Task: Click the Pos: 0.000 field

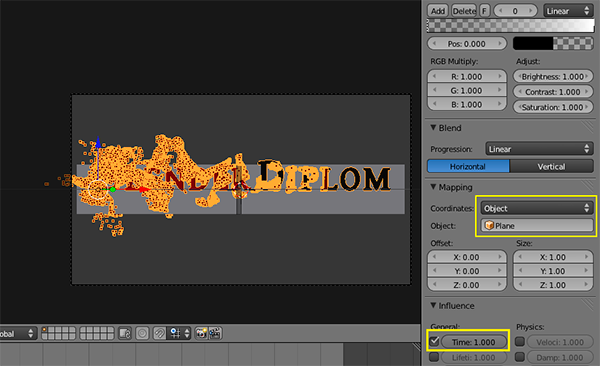Action: pos(467,44)
